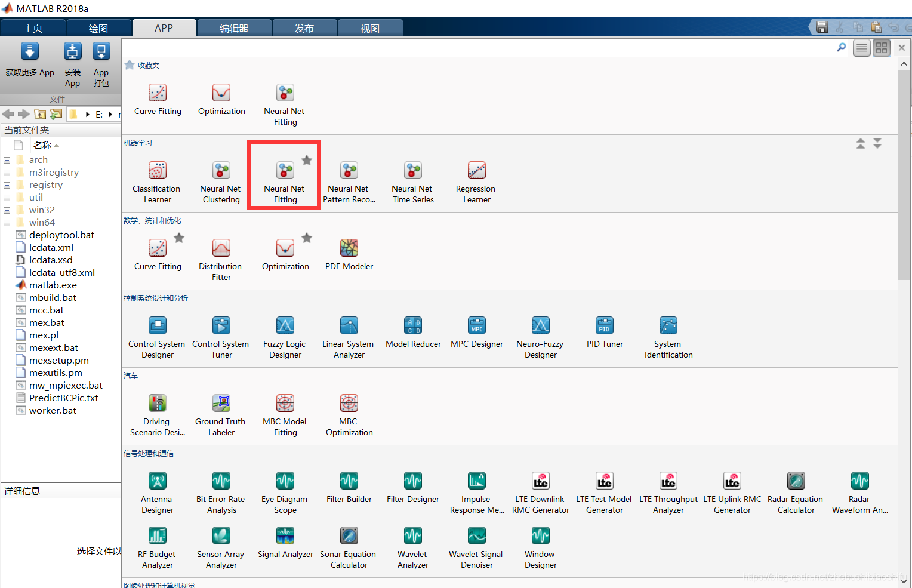This screenshot has width=912, height=588.
Task: Select the APP tab
Action: point(164,28)
